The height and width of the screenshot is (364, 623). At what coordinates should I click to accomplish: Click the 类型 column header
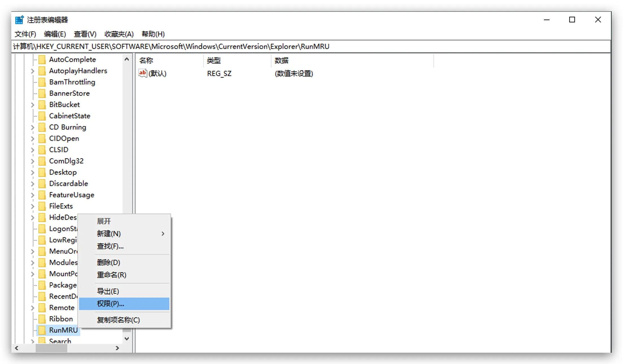pyautogui.click(x=237, y=60)
